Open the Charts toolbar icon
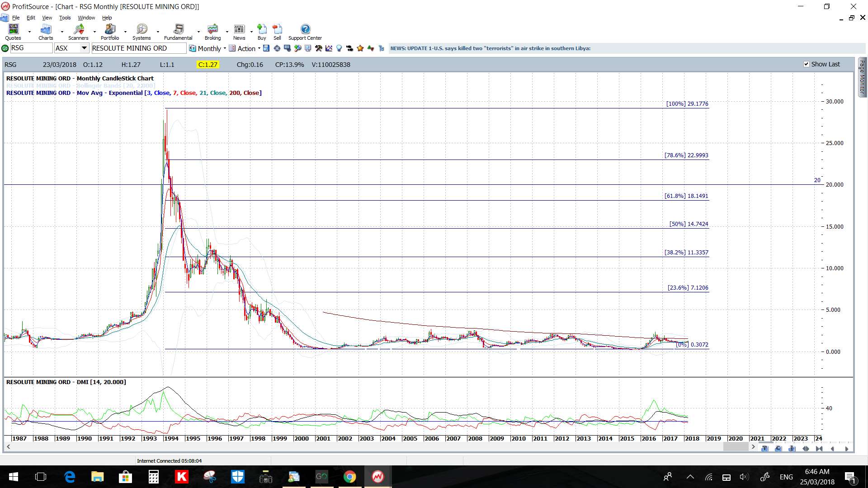The image size is (868, 488). (x=46, y=32)
